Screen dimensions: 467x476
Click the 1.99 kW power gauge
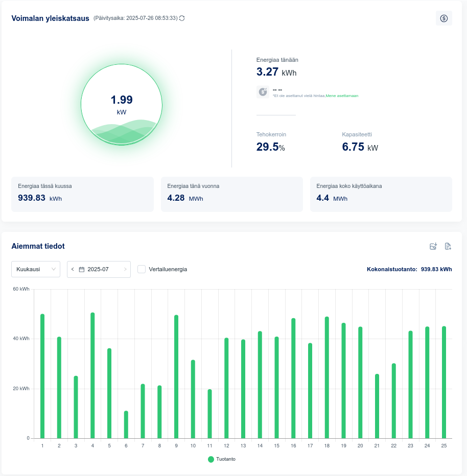click(122, 105)
